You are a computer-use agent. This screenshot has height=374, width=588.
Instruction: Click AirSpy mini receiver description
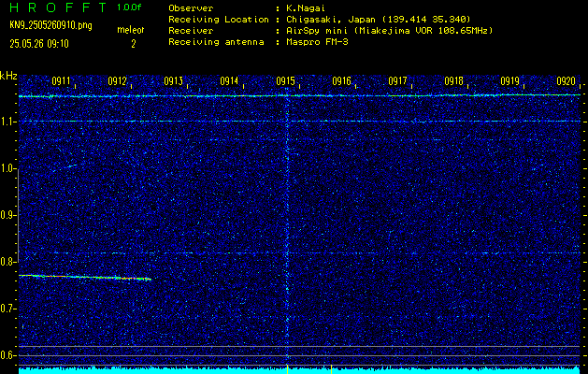(x=389, y=30)
